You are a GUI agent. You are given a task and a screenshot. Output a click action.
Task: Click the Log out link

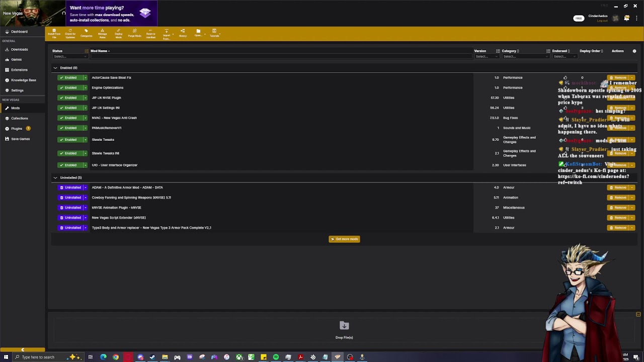coord(602,21)
